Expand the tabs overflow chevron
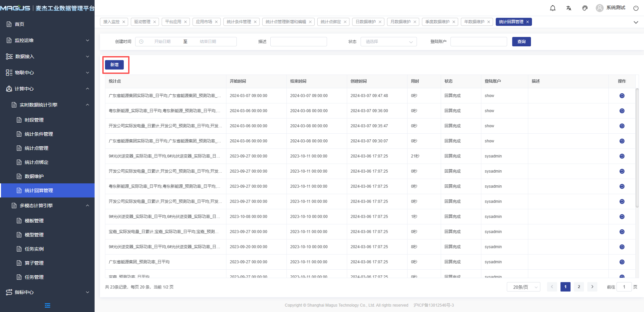Viewport: 644px width, 312px height. click(x=636, y=22)
